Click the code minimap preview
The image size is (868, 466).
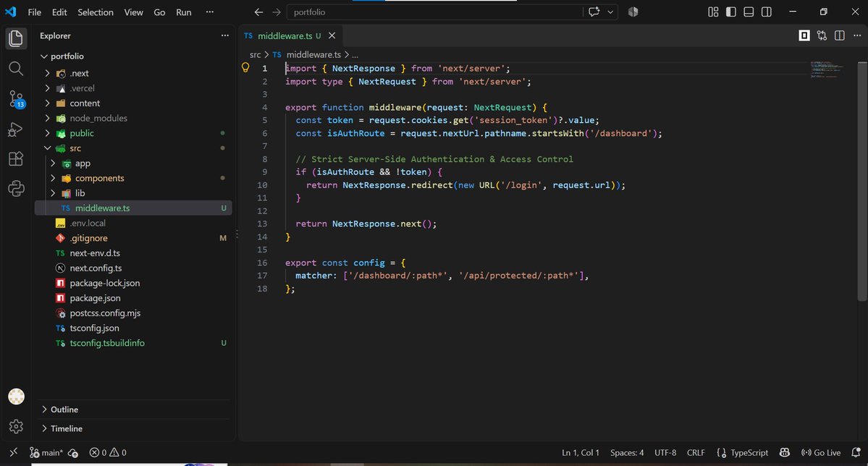(827, 69)
